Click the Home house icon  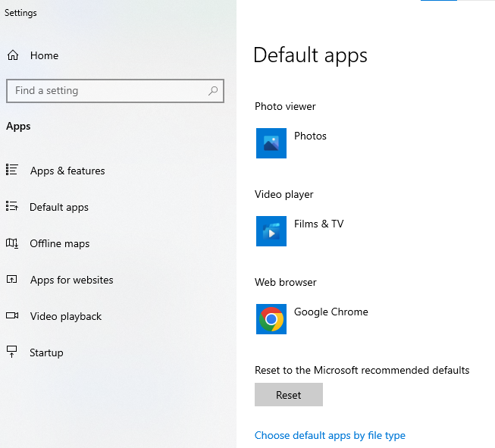13,55
